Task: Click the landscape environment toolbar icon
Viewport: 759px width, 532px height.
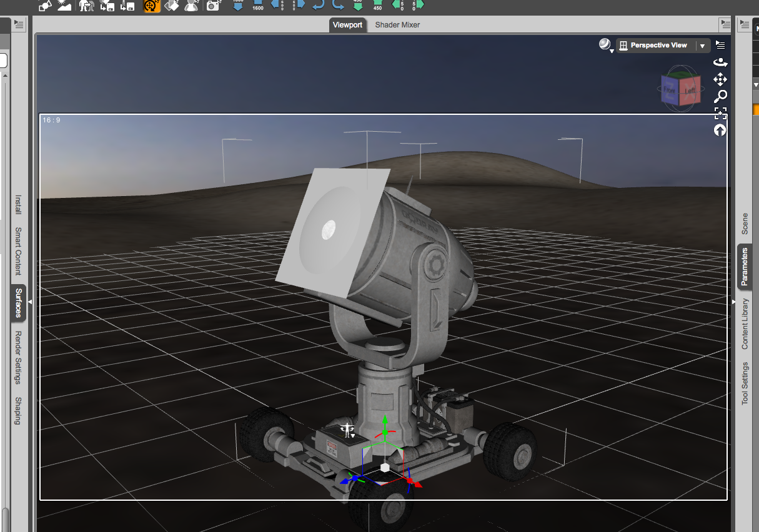Action: tap(64, 6)
